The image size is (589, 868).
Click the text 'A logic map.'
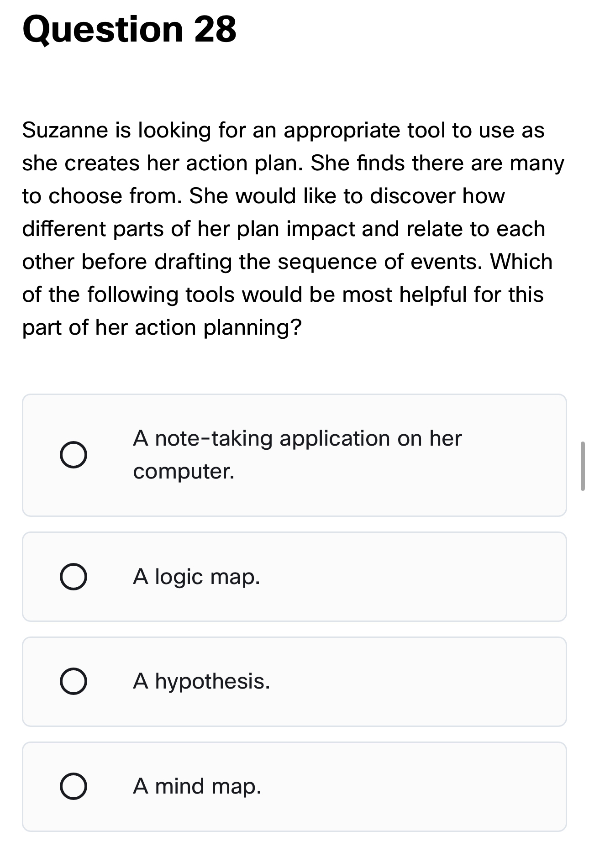pyautogui.click(x=196, y=577)
